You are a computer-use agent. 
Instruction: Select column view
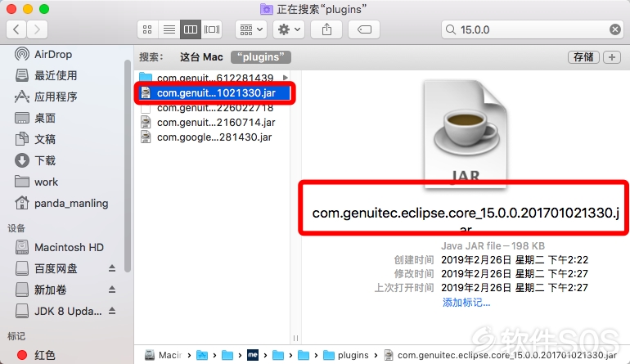coord(191,29)
